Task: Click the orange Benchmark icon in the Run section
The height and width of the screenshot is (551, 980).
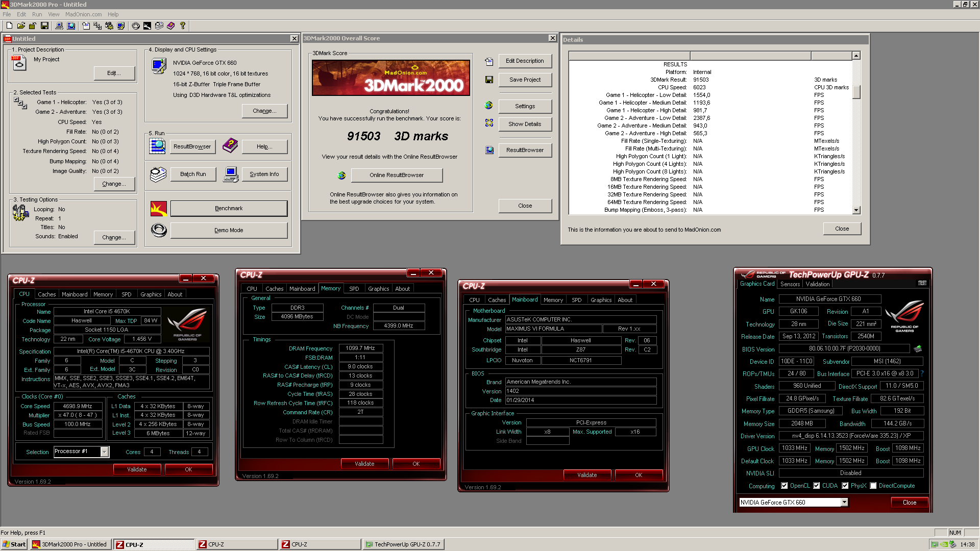Action: pyautogui.click(x=159, y=209)
